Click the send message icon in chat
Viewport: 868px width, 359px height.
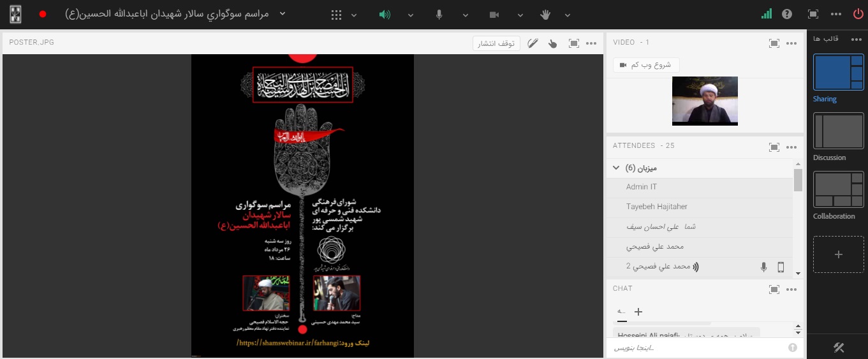(793, 348)
